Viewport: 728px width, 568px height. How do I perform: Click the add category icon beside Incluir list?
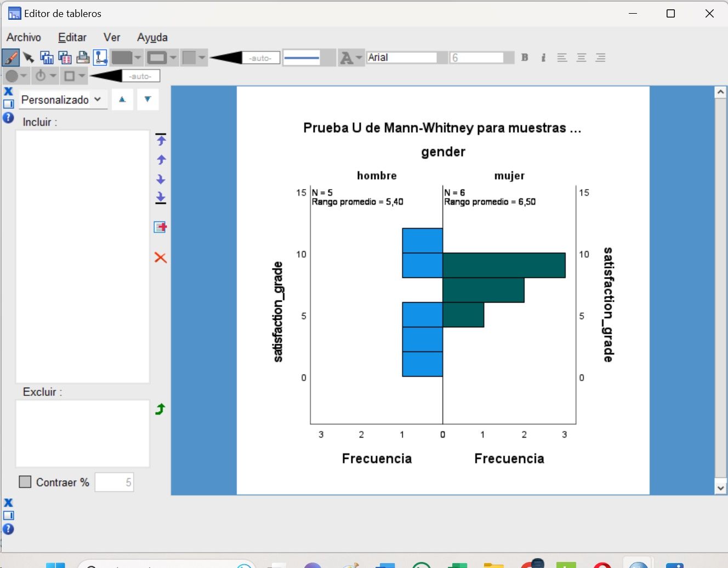pyautogui.click(x=160, y=227)
